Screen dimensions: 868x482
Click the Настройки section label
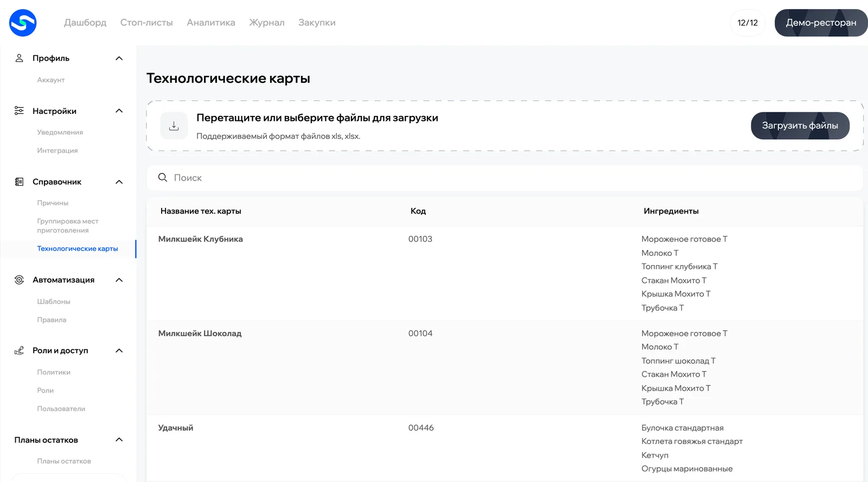tap(54, 111)
